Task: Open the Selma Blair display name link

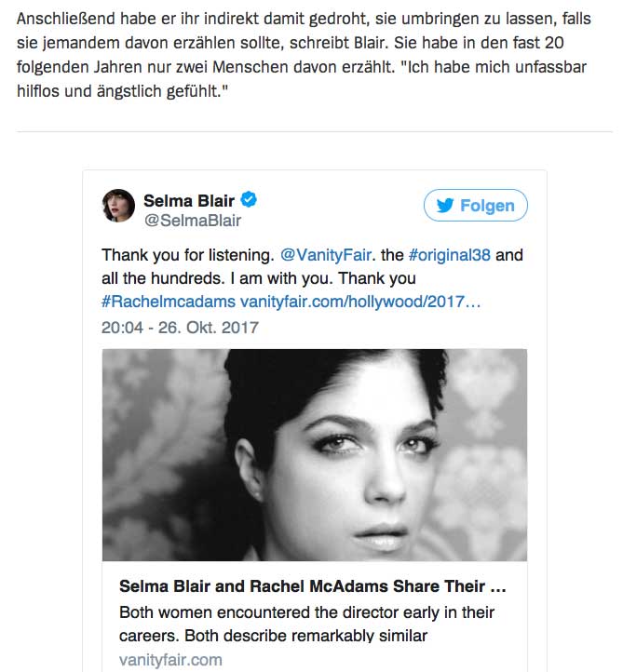Action: click(x=189, y=198)
